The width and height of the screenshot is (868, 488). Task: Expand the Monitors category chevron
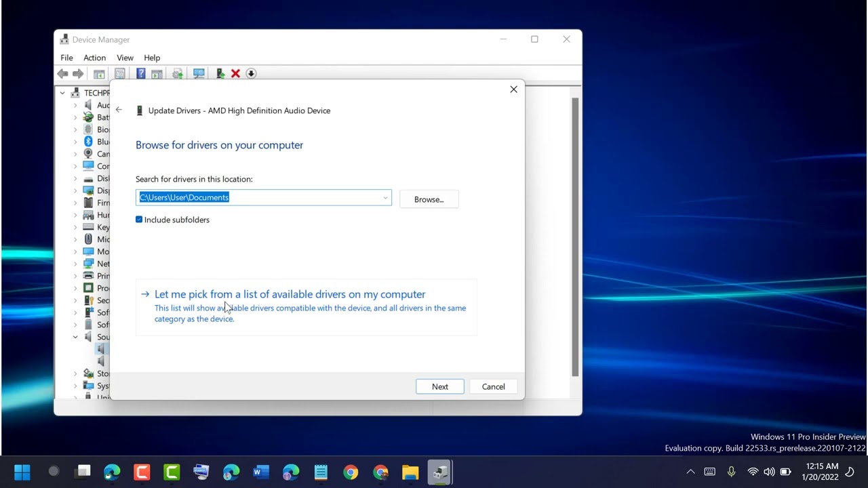(x=75, y=251)
